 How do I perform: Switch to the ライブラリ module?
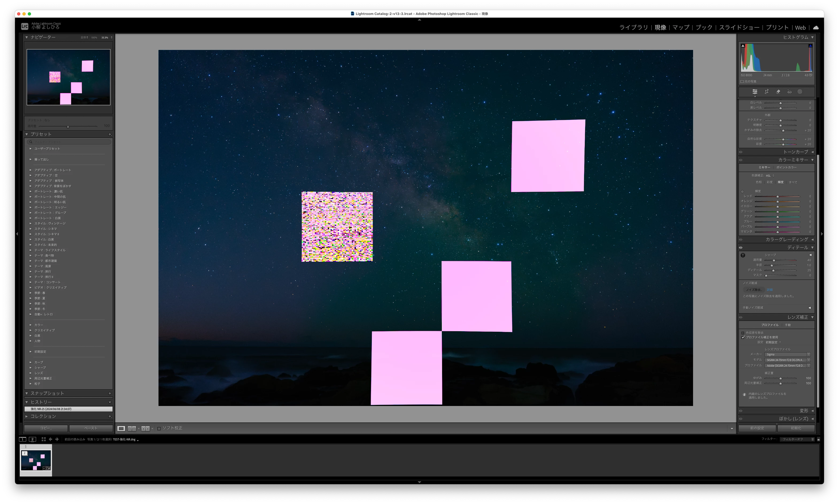click(x=633, y=28)
